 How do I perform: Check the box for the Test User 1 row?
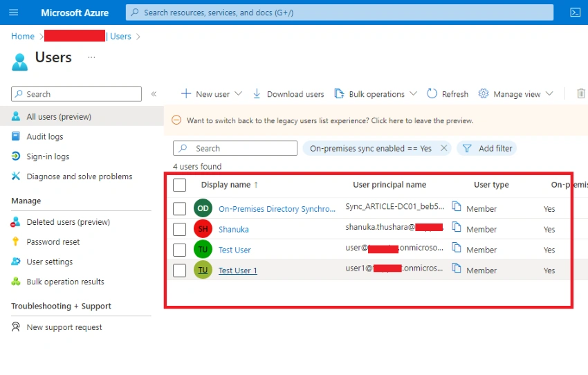coord(180,271)
